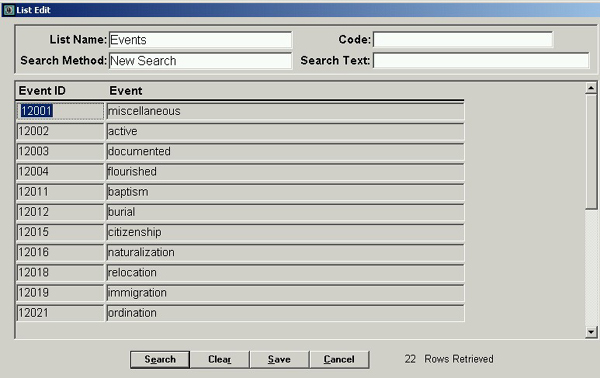The image size is (600, 378).
Task: Click the 'flourished' event cell
Action: click(x=285, y=172)
